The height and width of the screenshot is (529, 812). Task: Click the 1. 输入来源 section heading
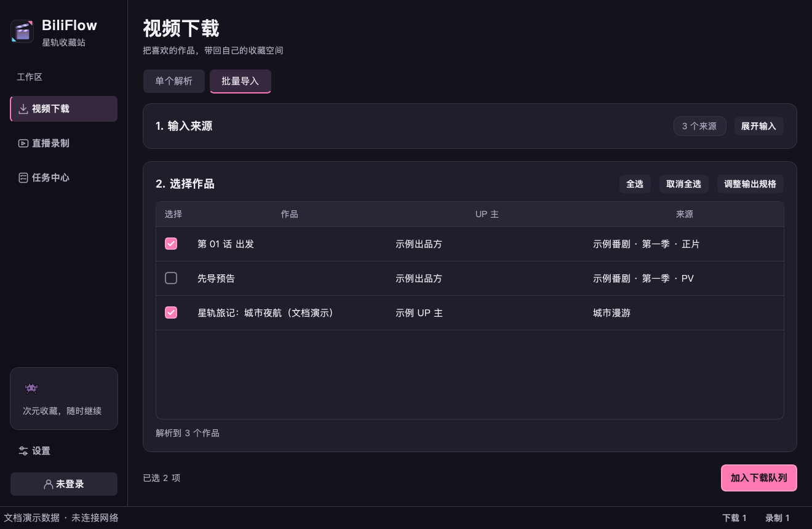click(x=184, y=126)
